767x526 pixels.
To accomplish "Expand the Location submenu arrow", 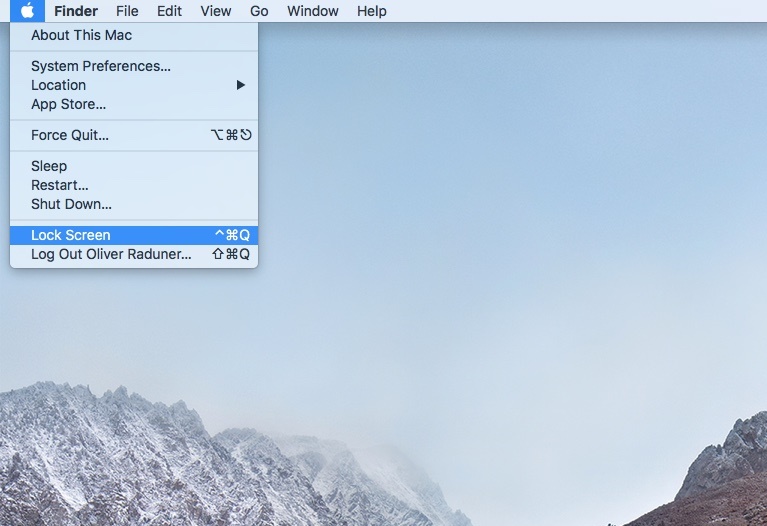I will tap(240, 85).
